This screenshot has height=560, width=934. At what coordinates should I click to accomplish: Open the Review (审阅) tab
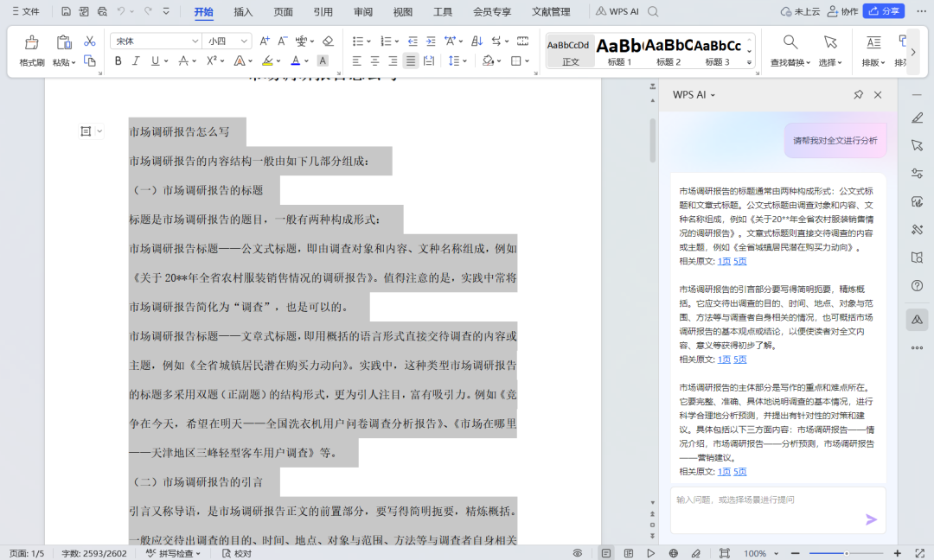click(x=362, y=11)
